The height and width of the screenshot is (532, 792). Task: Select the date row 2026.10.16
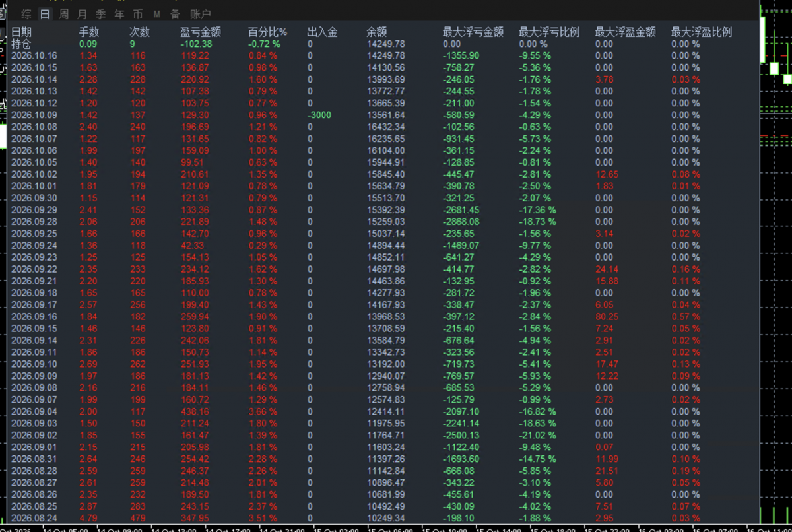(34, 55)
